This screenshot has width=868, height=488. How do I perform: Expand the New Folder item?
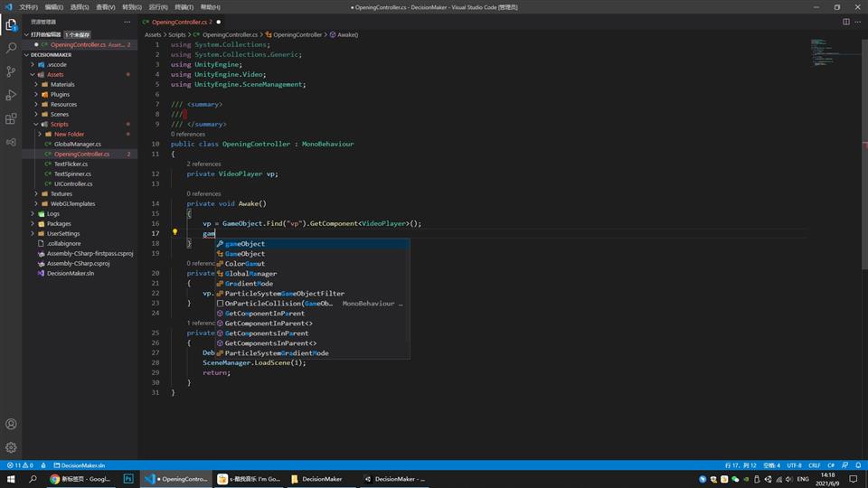pyautogui.click(x=40, y=135)
